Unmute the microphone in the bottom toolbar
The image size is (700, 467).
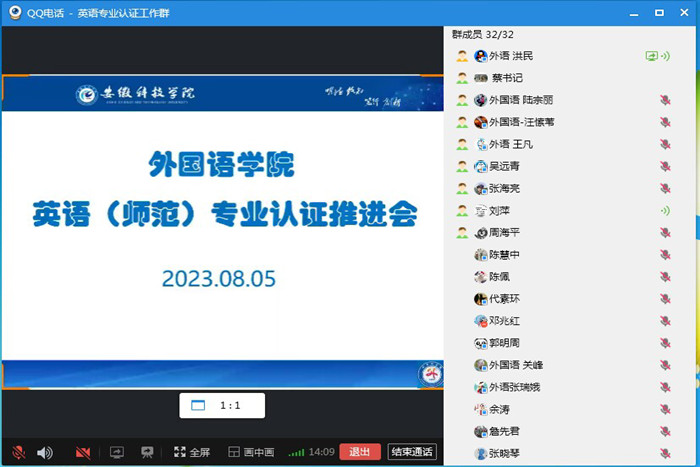coord(18,452)
